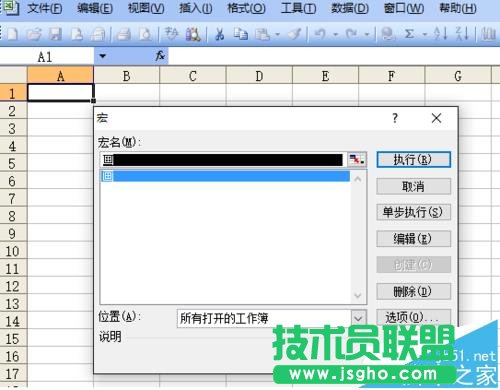Click the Redo arrow icon
Image resolution: width=500 pixels, height=390 pixels.
(351, 34)
